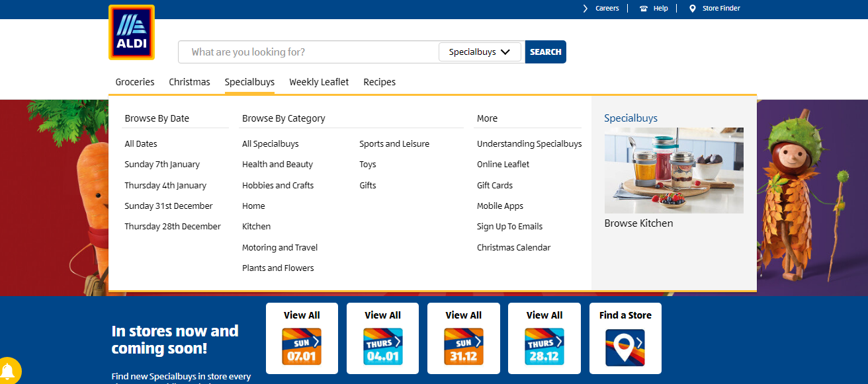This screenshot has width=868, height=384.
Task: Select the Christmas navigation item
Action: [189, 82]
